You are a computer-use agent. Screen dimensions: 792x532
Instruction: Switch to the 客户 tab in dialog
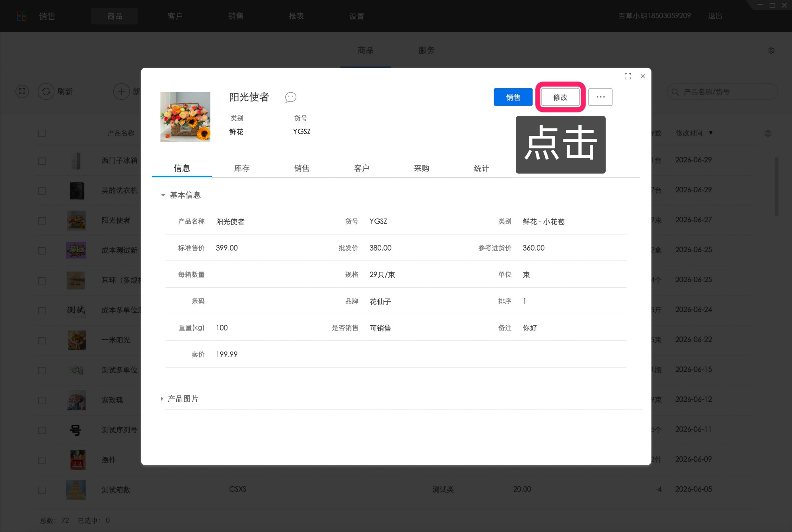[x=361, y=168]
